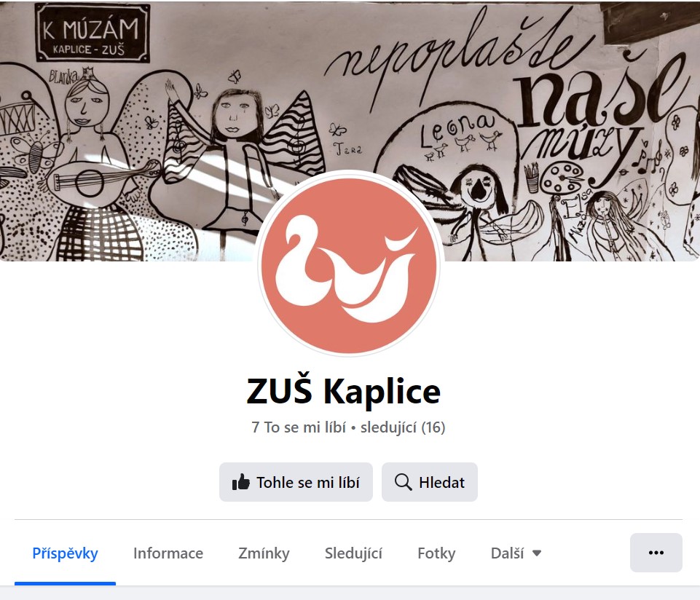Click the K MÚZÁM sign in cover
Image resolution: width=700 pixels, height=600 pixels.
point(93,33)
